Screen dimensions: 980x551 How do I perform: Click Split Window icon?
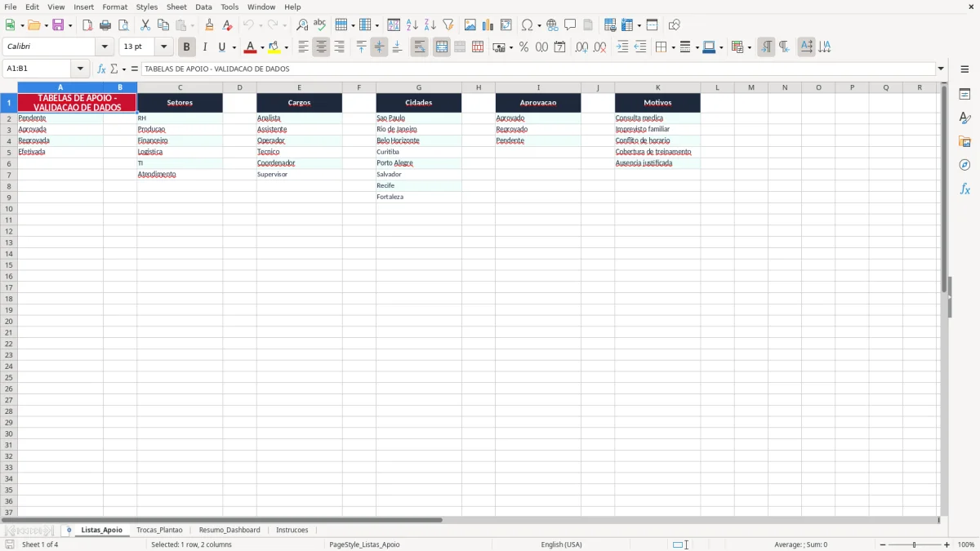(x=652, y=25)
